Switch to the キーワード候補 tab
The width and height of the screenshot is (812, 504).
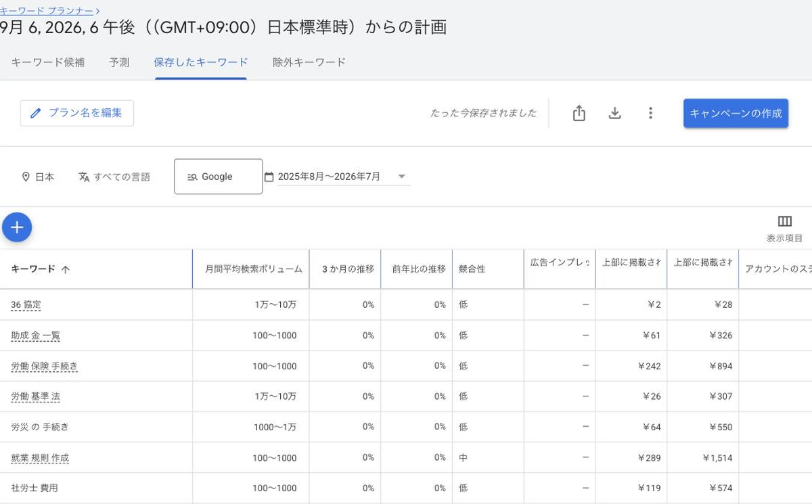pos(47,62)
